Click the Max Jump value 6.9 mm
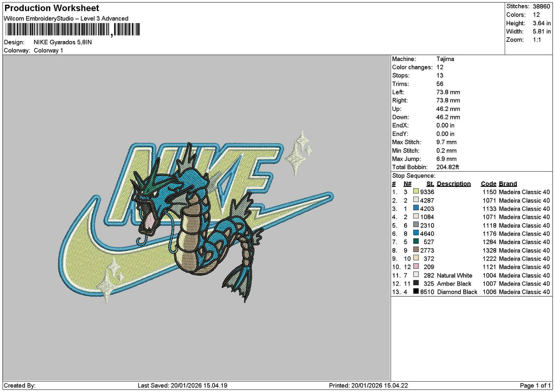Image resolution: width=555 pixels, height=392 pixels. click(446, 159)
